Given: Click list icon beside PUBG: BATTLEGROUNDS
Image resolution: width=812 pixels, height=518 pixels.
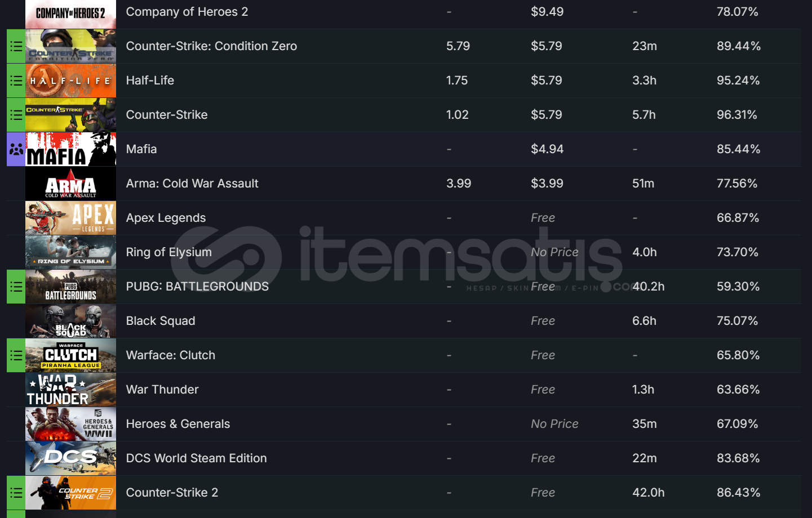Looking at the screenshot, I should click(16, 287).
